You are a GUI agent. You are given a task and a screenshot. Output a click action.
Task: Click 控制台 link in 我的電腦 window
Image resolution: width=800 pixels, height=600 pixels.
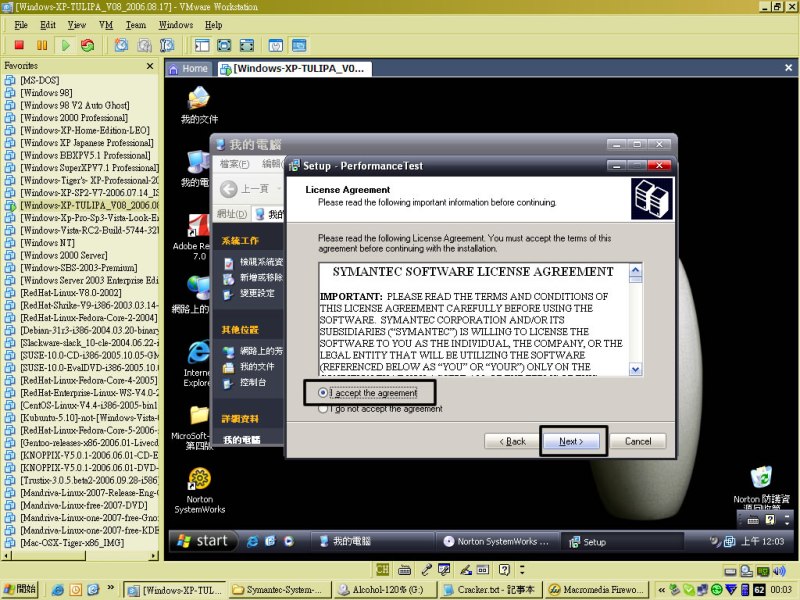(253, 382)
